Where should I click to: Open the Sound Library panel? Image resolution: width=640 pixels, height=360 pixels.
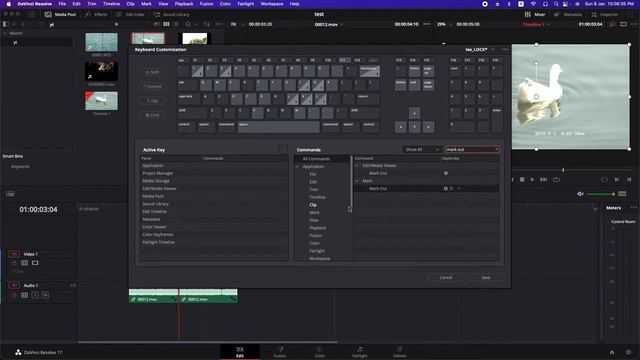(x=171, y=14)
